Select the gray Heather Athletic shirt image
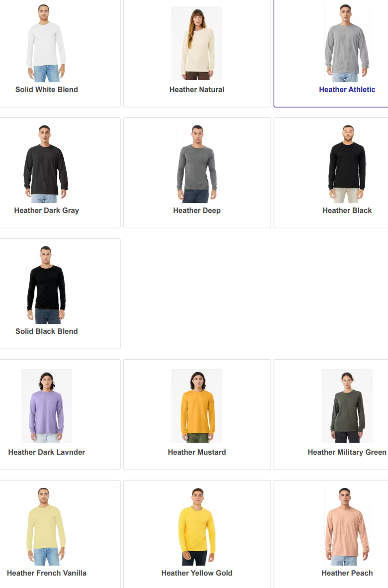388x588 pixels. (347, 43)
